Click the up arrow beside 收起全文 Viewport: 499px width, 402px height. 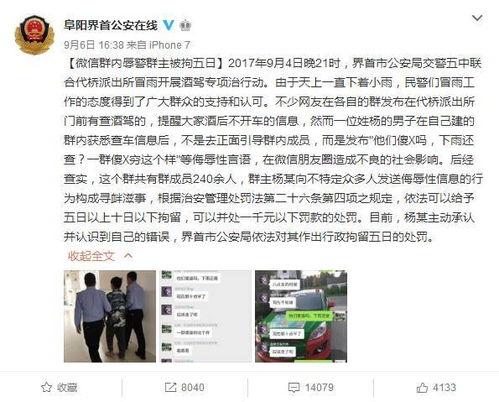128,256
